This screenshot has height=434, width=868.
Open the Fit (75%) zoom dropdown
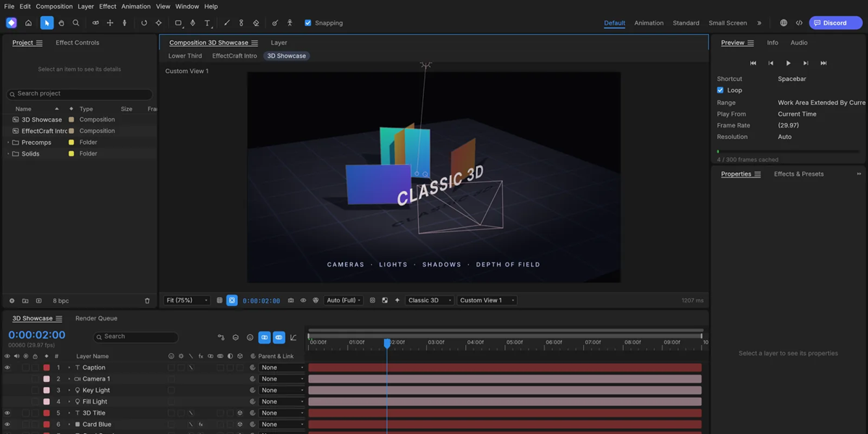187,300
